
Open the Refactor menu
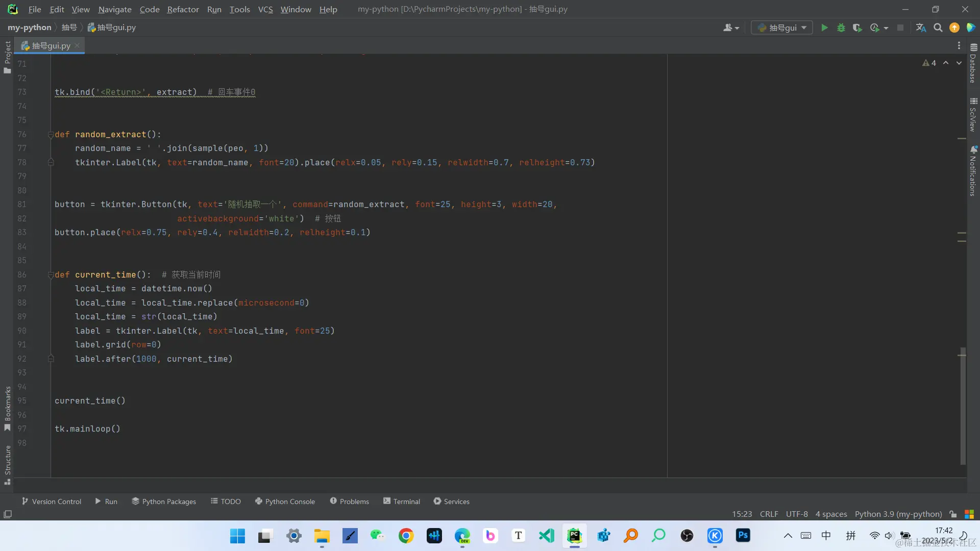click(x=183, y=9)
